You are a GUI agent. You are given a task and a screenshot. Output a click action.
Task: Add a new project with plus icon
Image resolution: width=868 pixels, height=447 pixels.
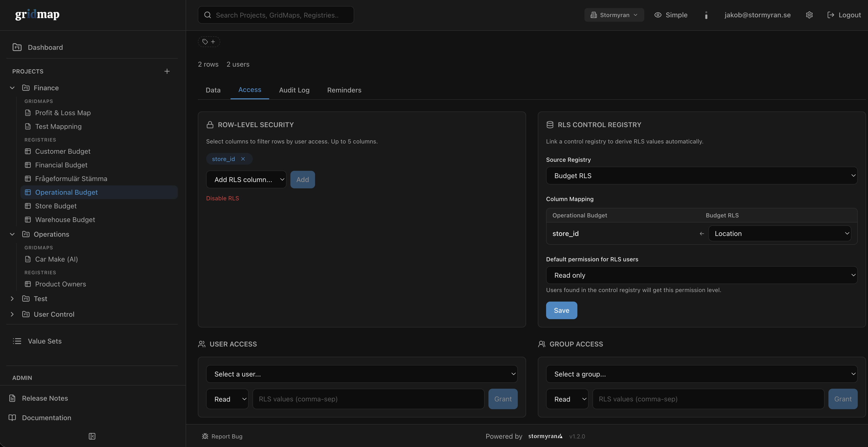click(x=167, y=71)
